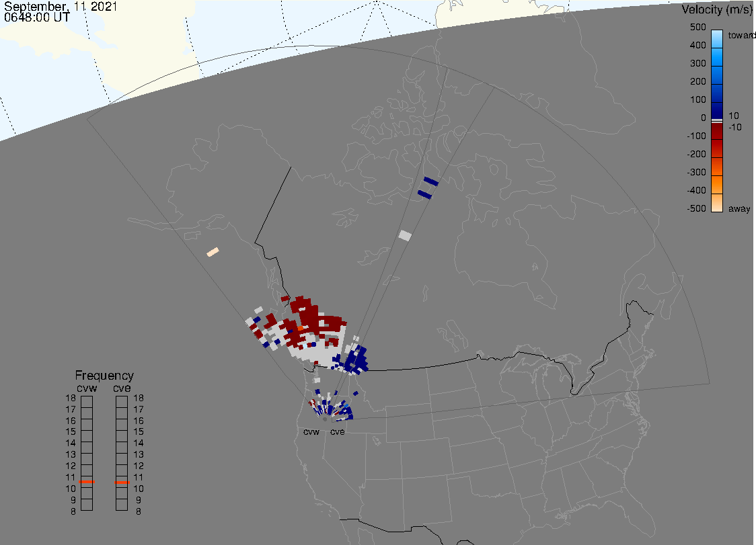The image size is (756, 545).
Task: Click the bottom 8–9 cell of cvw bar
Action: (87, 505)
